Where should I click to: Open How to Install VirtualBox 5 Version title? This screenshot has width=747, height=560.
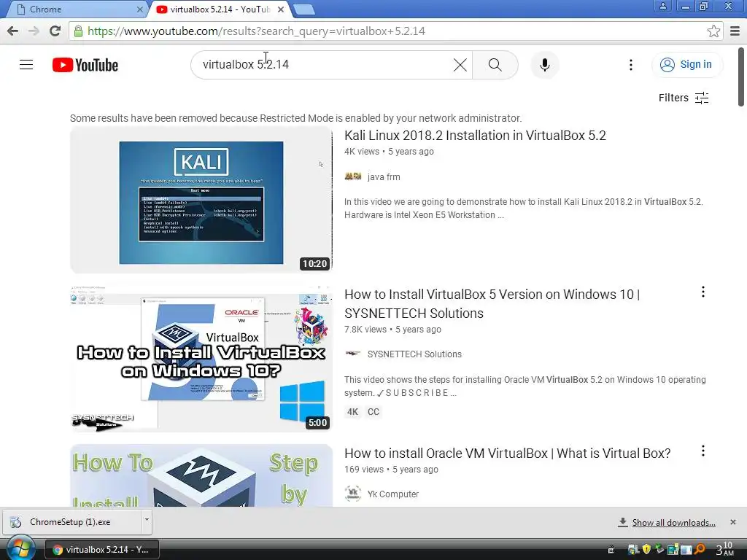point(492,304)
